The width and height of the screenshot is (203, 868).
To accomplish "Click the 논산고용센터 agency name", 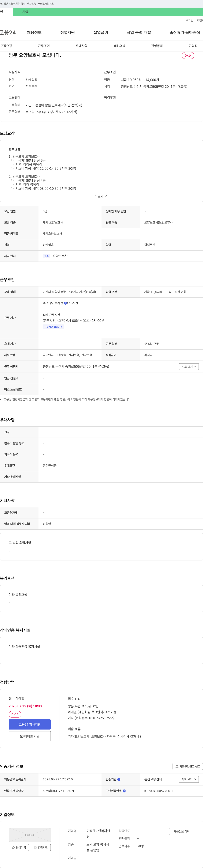I will 153,779.
